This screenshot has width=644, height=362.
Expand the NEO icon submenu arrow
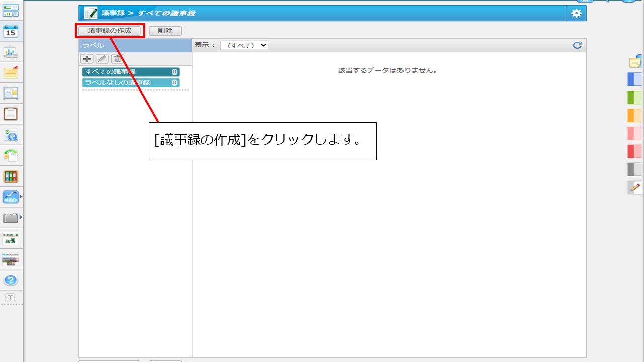[x=21, y=197]
